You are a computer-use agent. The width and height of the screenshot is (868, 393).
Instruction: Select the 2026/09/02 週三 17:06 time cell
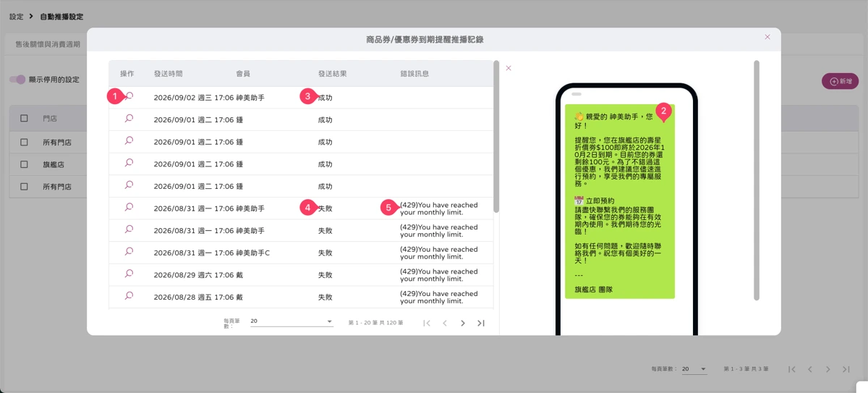pyautogui.click(x=193, y=97)
